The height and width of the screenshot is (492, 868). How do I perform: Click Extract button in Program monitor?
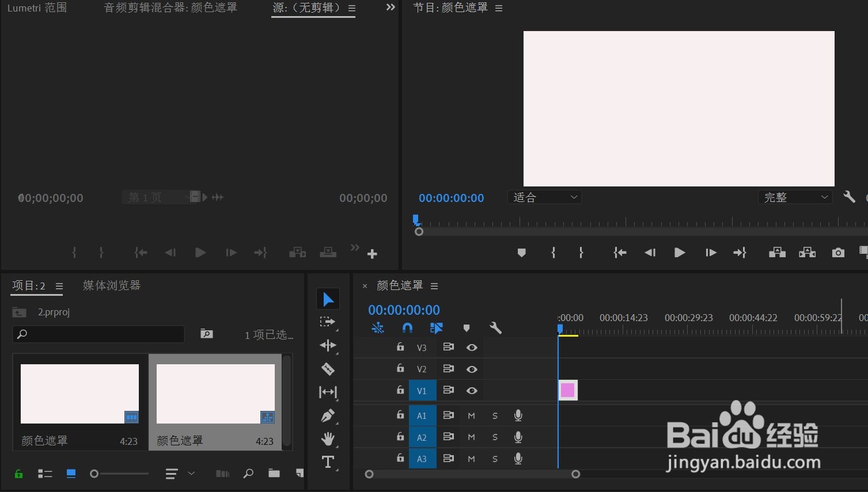click(x=807, y=253)
